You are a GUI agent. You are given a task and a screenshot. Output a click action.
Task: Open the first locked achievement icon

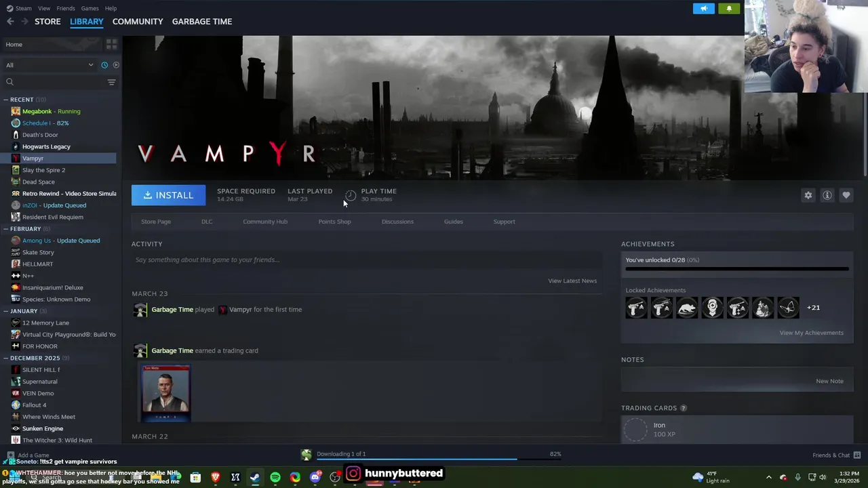click(x=636, y=308)
